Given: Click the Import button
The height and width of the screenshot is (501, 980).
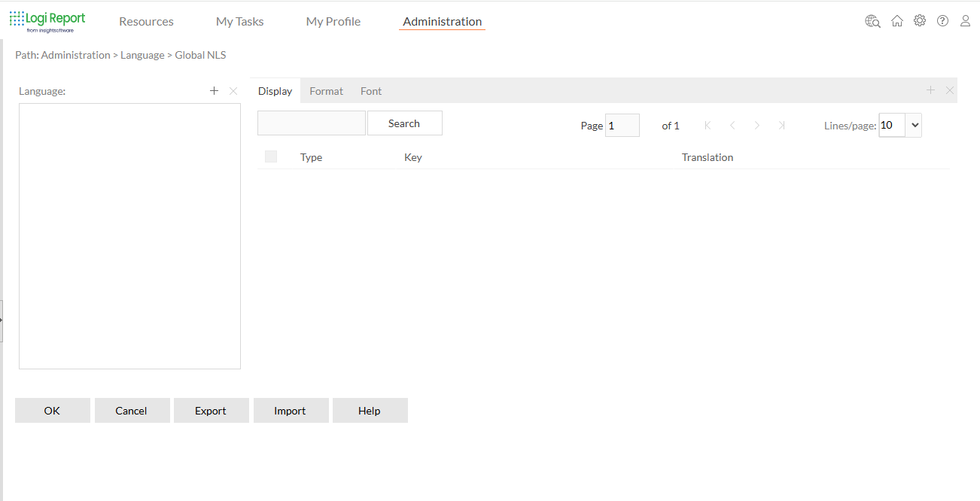Looking at the screenshot, I should click(291, 410).
